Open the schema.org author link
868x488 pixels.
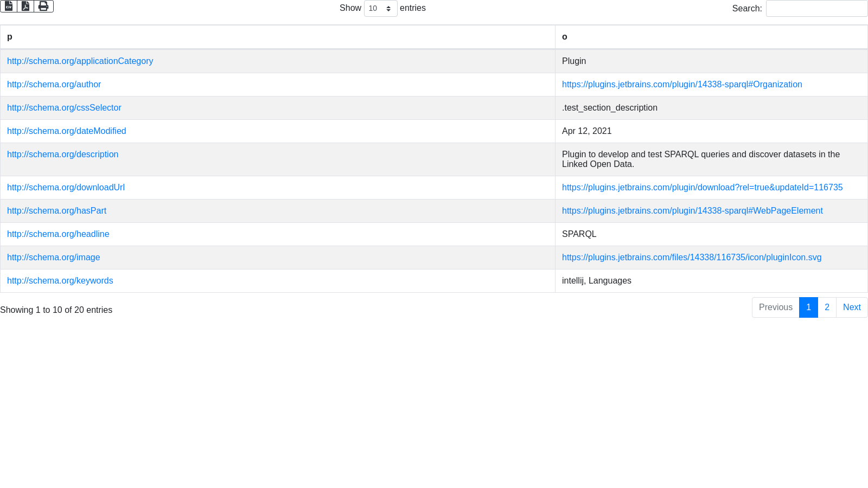[54, 85]
